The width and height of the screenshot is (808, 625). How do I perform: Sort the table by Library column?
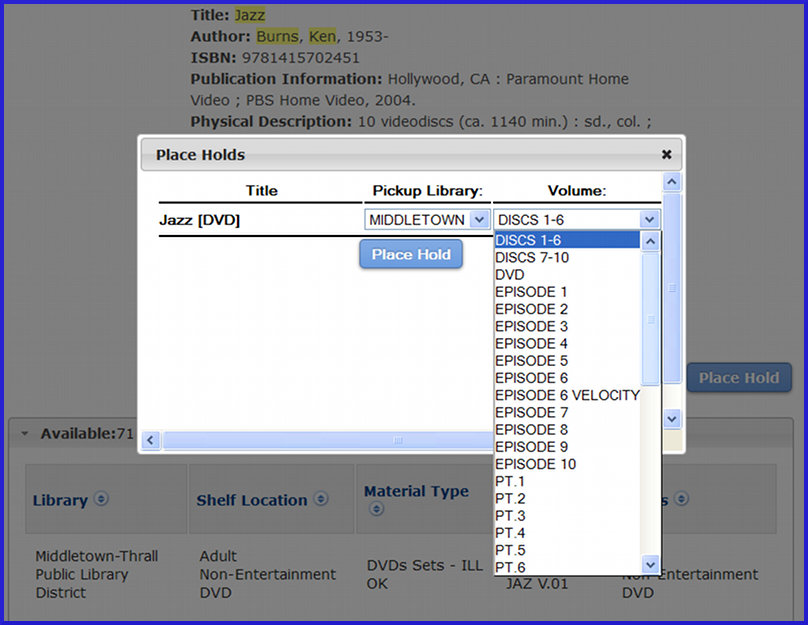[60, 500]
